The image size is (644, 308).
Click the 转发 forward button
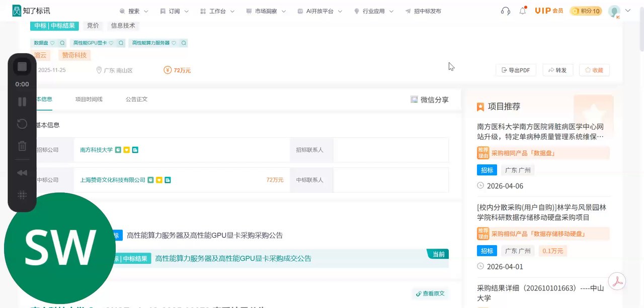coord(557,70)
